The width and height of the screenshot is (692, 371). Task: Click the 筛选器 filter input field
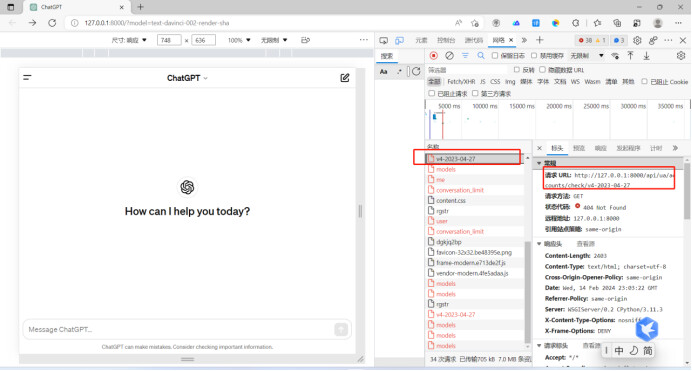tap(467, 70)
